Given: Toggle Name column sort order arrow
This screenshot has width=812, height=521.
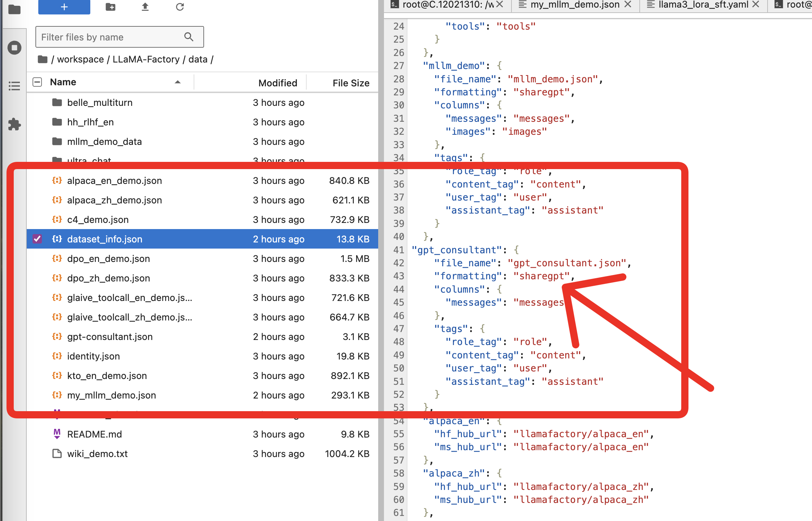Looking at the screenshot, I should tap(177, 82).
